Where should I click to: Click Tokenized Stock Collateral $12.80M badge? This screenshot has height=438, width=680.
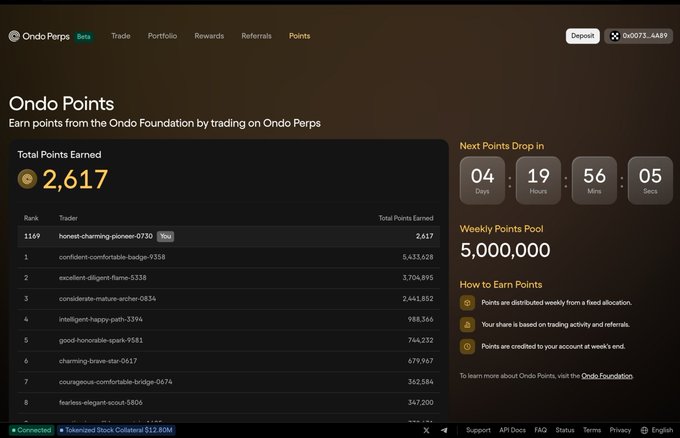116,430
